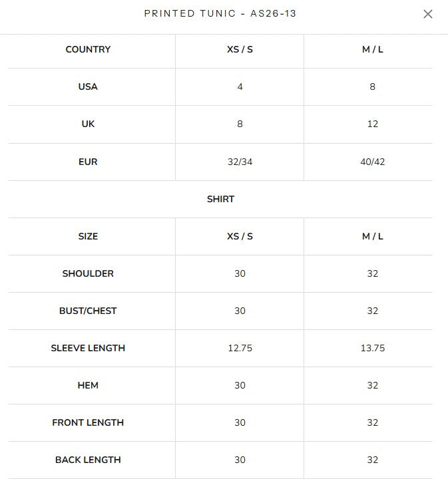Click the BUST/CHEST row label
The width and height of the screenshot is (448, 479).
click(88, 311)
